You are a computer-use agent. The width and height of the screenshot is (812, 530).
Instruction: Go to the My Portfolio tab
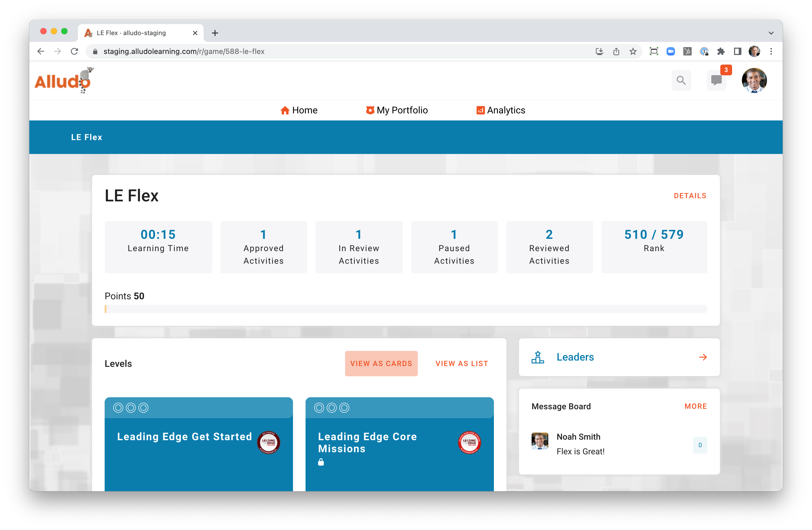click(397, 110)
